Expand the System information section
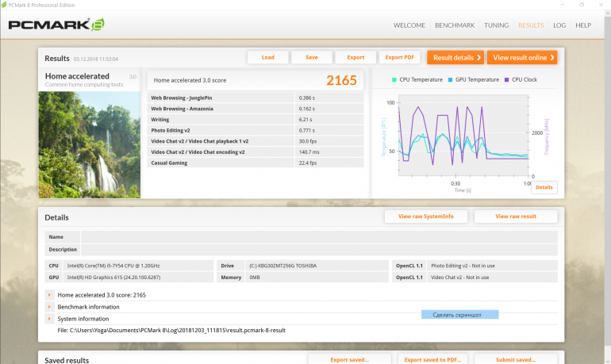 (x=50, y=319)
